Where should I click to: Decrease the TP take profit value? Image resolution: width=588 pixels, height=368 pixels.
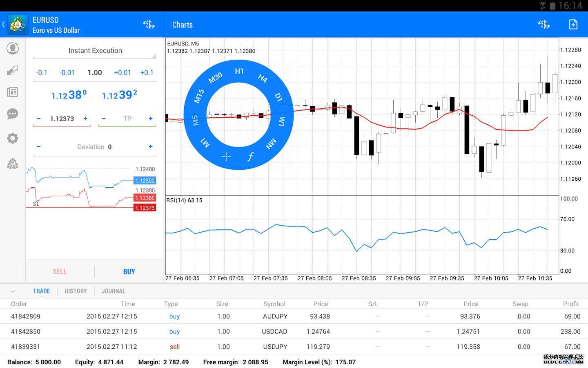104,119
